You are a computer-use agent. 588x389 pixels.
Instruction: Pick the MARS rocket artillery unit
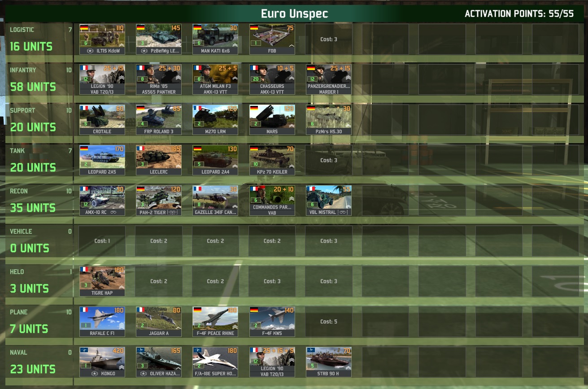coord(272,119)
